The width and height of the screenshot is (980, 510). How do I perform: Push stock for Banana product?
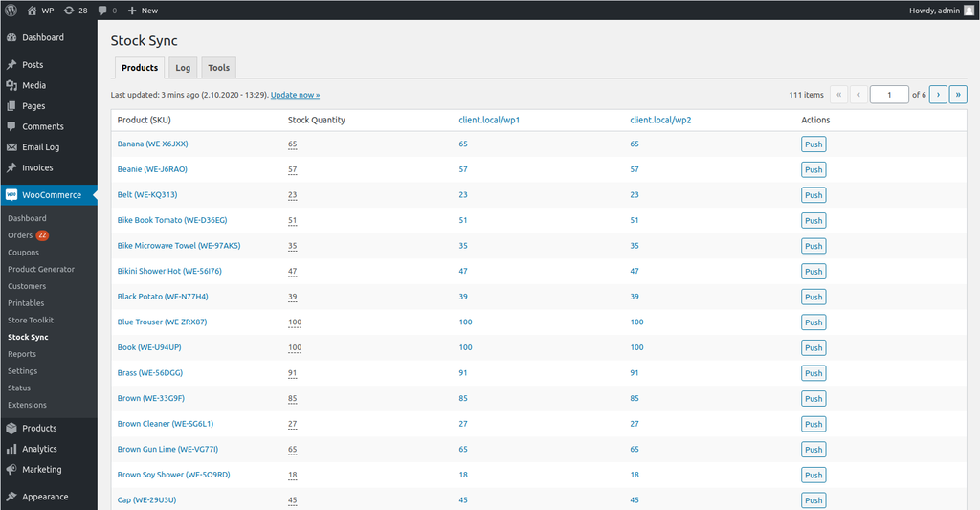813,144
